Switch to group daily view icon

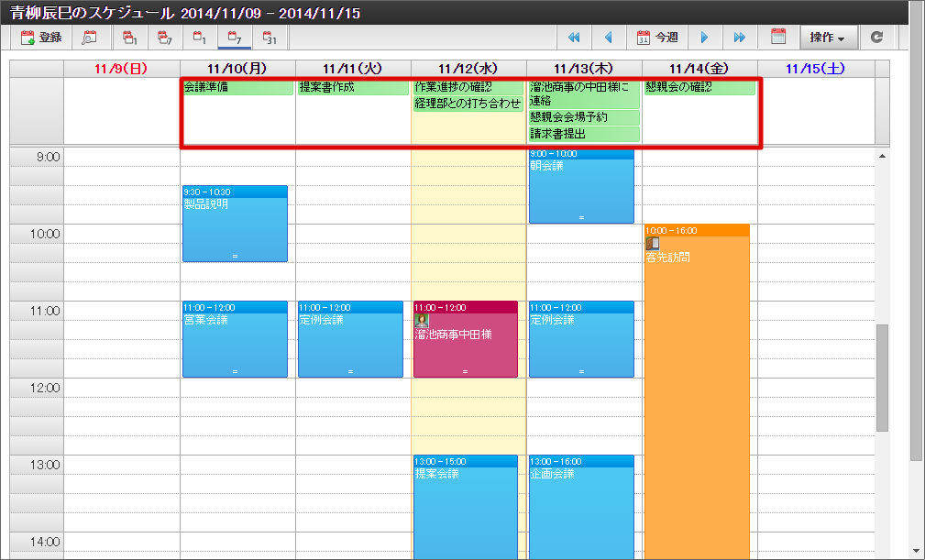130,38
